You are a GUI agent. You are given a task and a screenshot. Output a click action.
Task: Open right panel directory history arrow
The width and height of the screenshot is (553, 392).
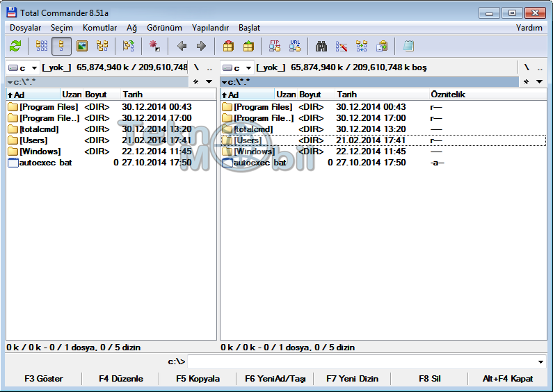pos(539,82)
